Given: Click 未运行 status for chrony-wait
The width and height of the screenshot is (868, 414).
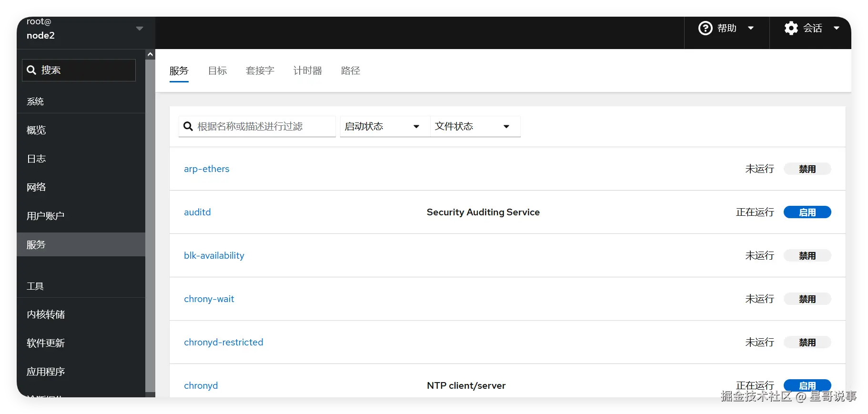Looking at the screenshot, I should click(x=759, y=299).
